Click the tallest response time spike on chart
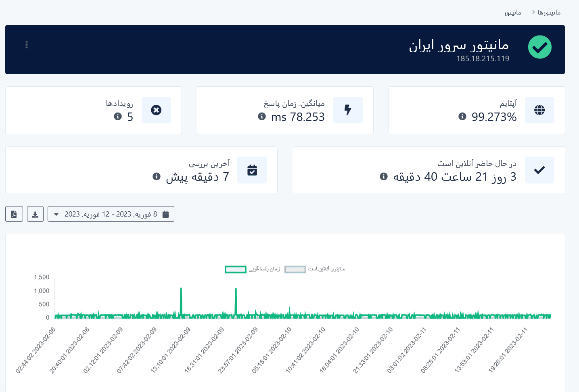The image size is (579, 392). [181, 290]
